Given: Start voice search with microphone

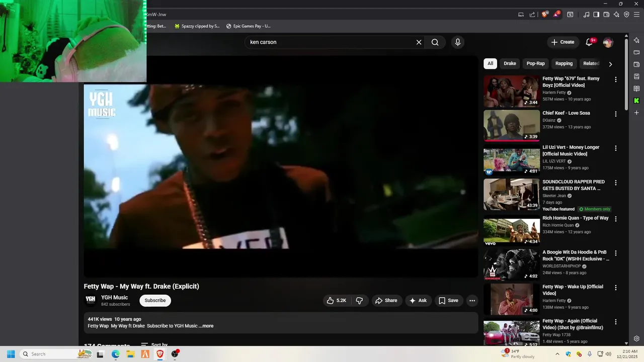Looking at the screenshot, I should click(457, 42).
